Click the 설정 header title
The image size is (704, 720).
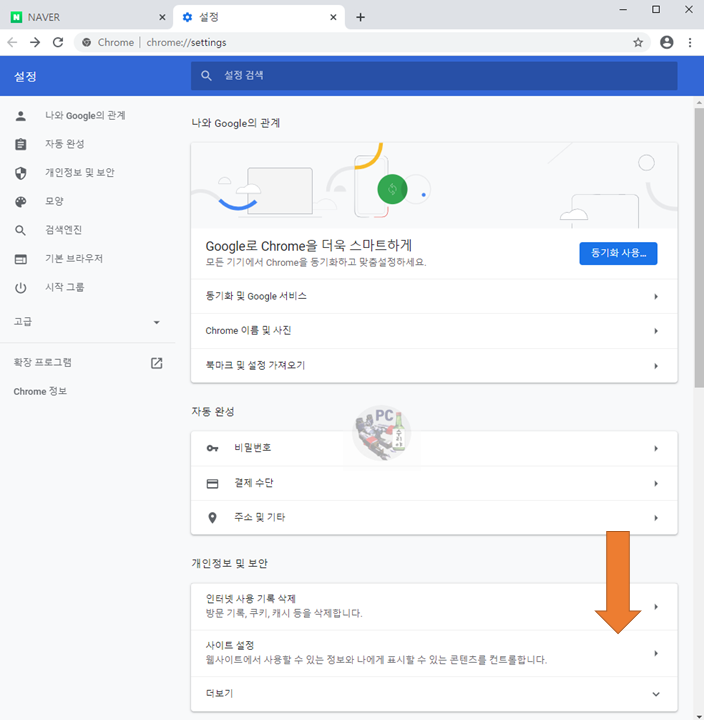click(25, 76)
